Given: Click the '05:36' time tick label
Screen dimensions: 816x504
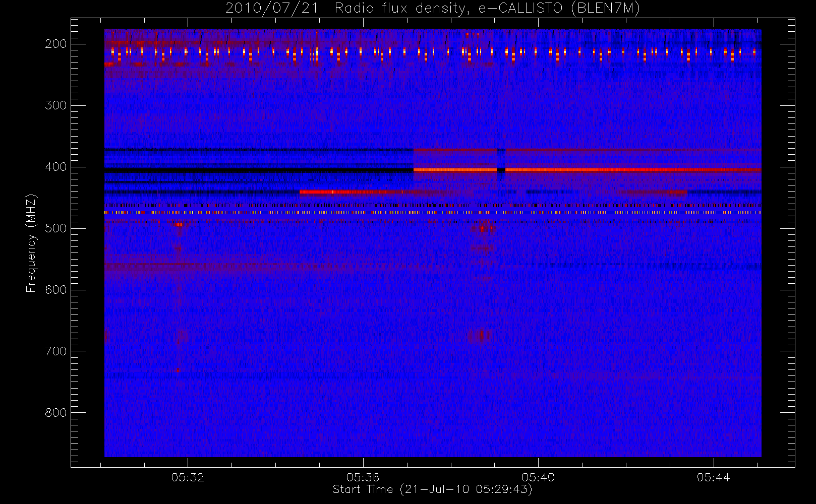Looking at the screenshot, I should coord(363,477).
